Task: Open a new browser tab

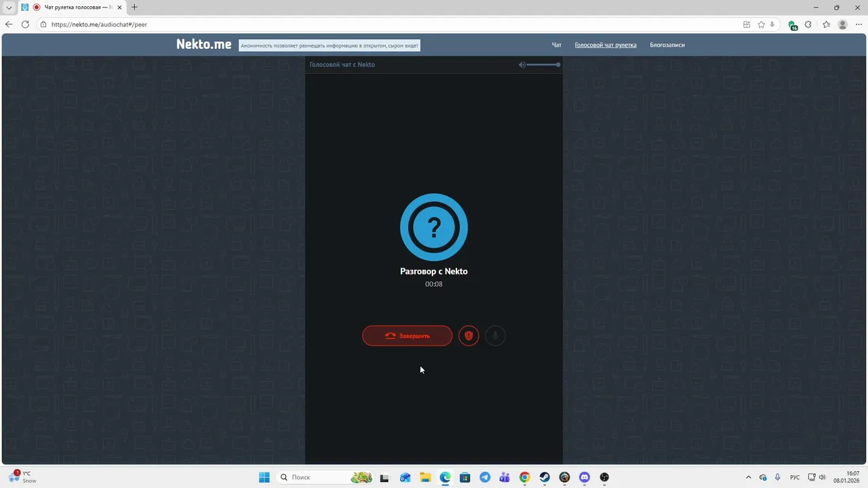Action: click(x=134, y=7)
